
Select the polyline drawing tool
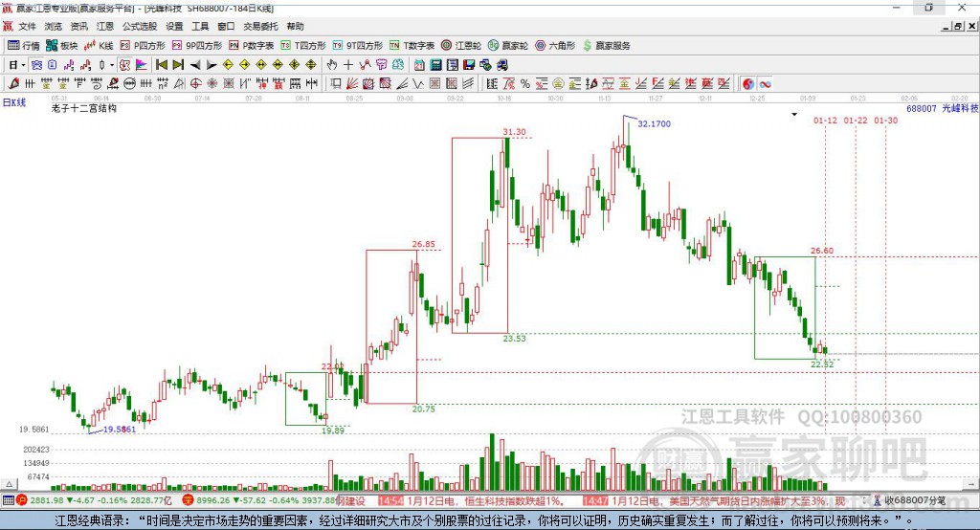(365, 65)
